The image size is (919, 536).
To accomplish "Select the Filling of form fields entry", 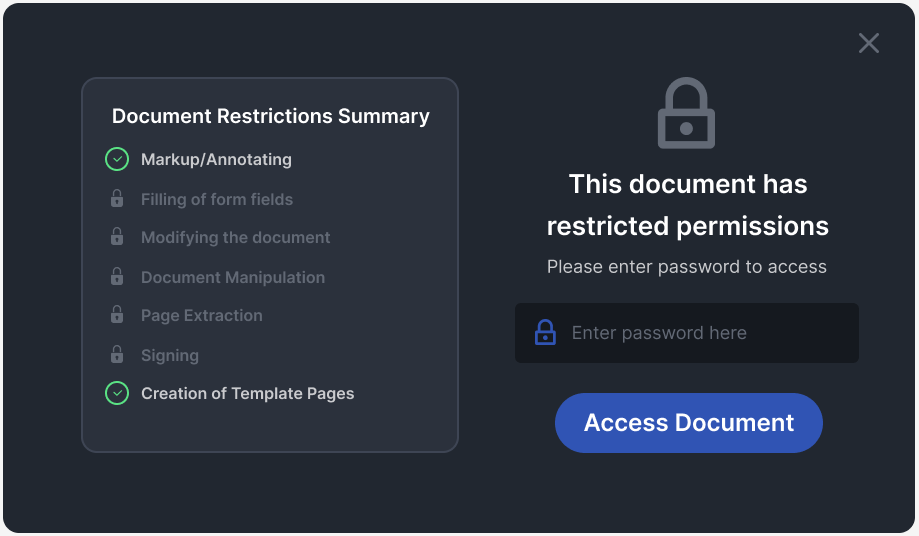I will coord(217,199).
